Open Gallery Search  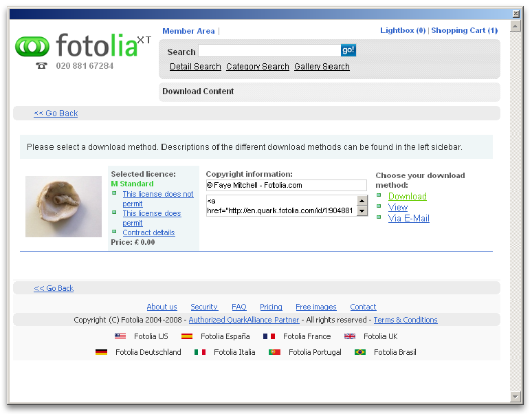pos(322,67)
